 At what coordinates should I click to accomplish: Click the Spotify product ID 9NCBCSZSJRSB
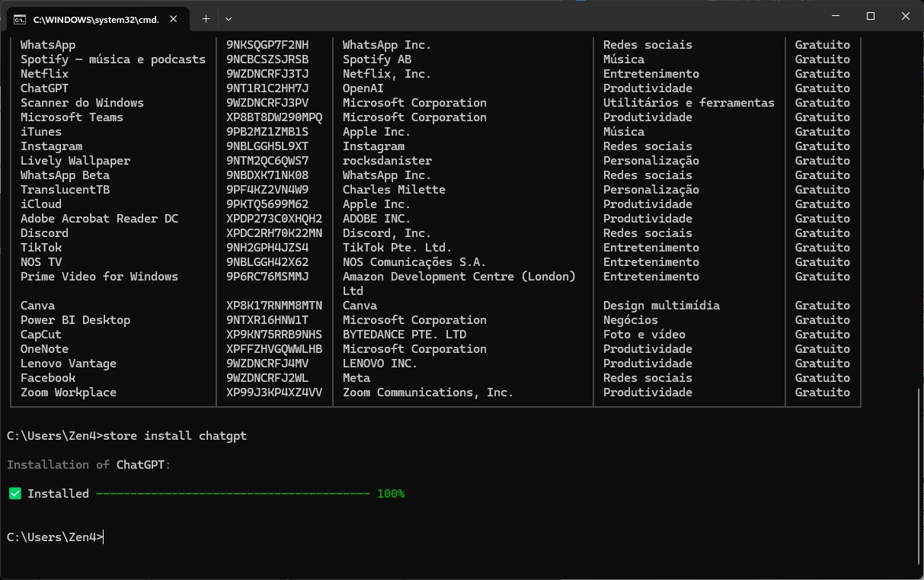coord(267,59)
